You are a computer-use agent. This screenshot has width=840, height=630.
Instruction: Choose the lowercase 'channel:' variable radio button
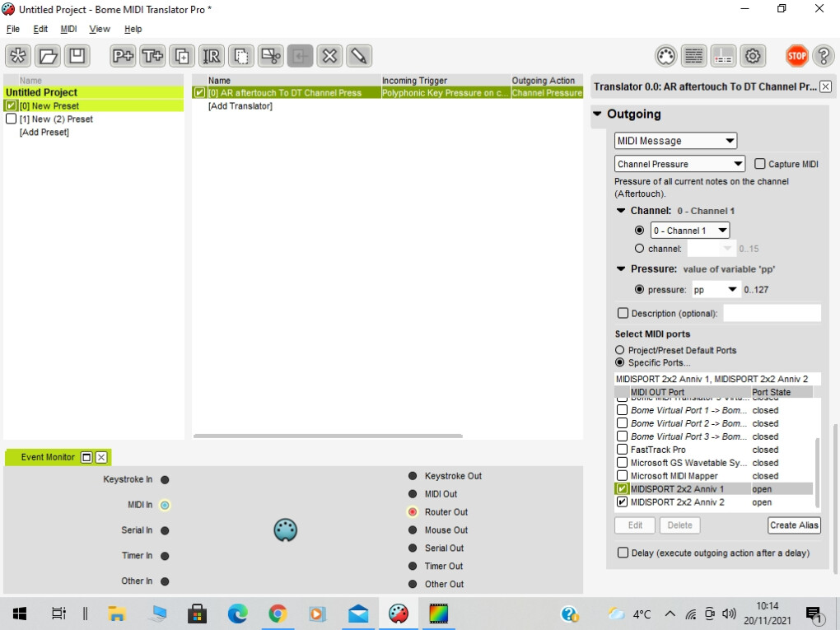(639, 248)
